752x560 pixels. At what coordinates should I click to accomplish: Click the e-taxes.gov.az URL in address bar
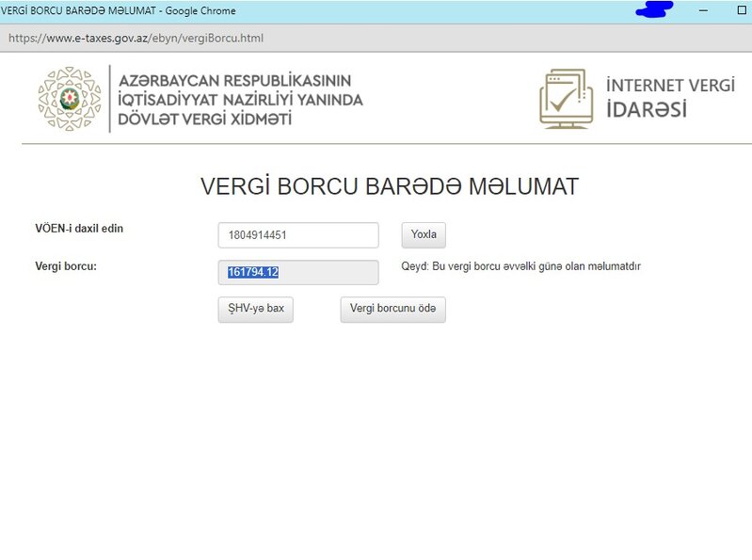pyautogui.click(x=136, y=38)
